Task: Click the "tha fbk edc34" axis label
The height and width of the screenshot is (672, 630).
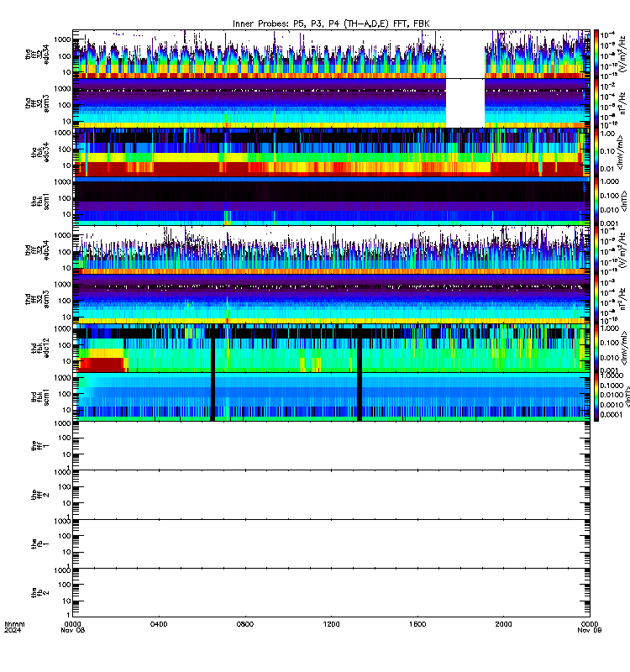Action: (40, 152)
